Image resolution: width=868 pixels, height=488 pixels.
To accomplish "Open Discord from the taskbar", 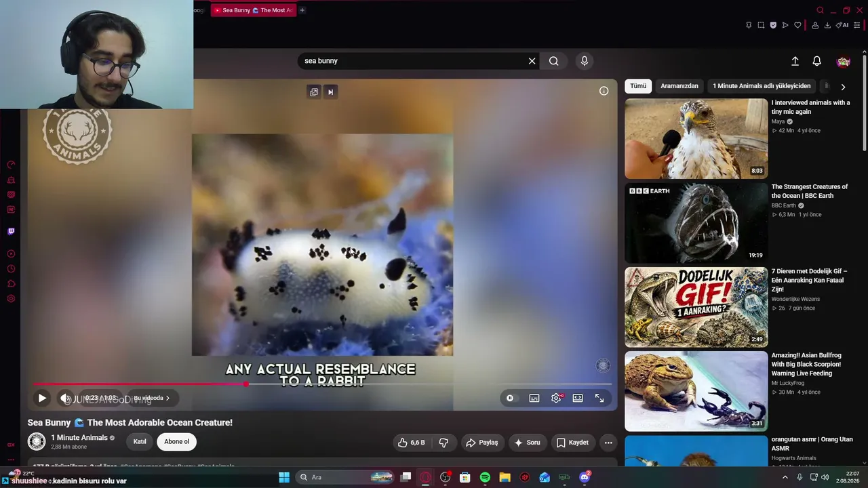I will [585, 477].
